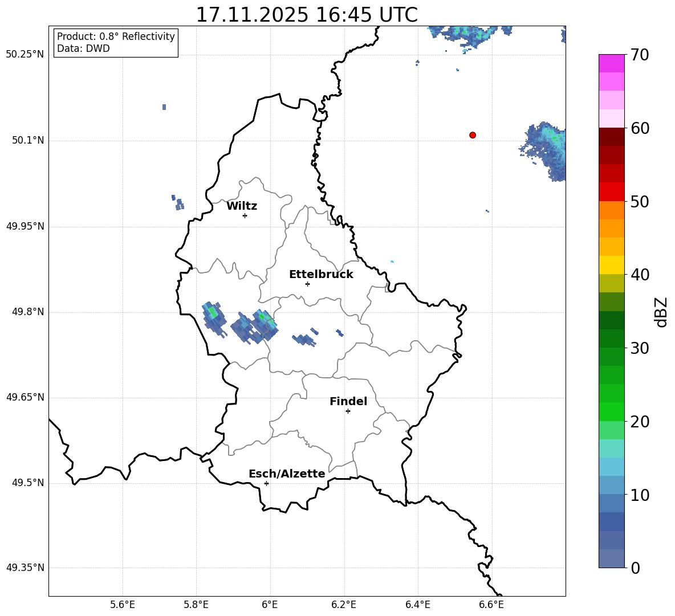This screenshot has height=616, width=675.
Task: Click the magenta top colorbar segment
Action: [x=611, y=64]
